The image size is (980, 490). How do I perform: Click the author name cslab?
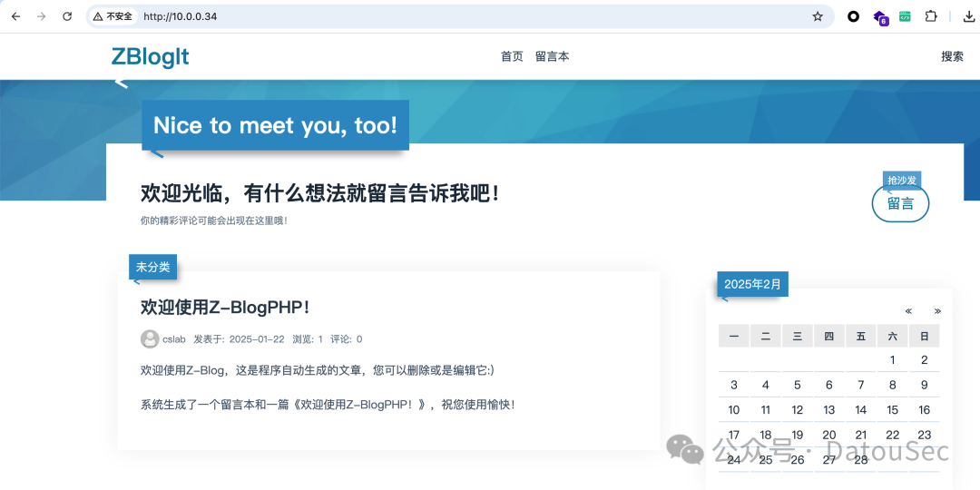(174, 339)
